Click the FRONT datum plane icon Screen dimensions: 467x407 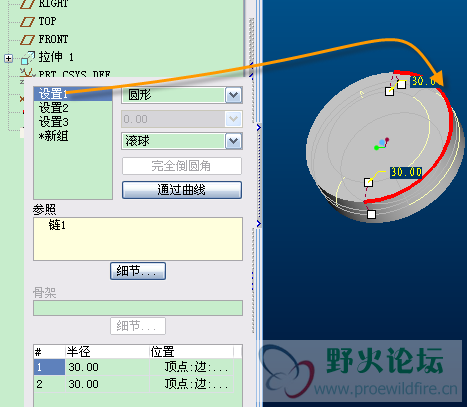coord(27,40)
